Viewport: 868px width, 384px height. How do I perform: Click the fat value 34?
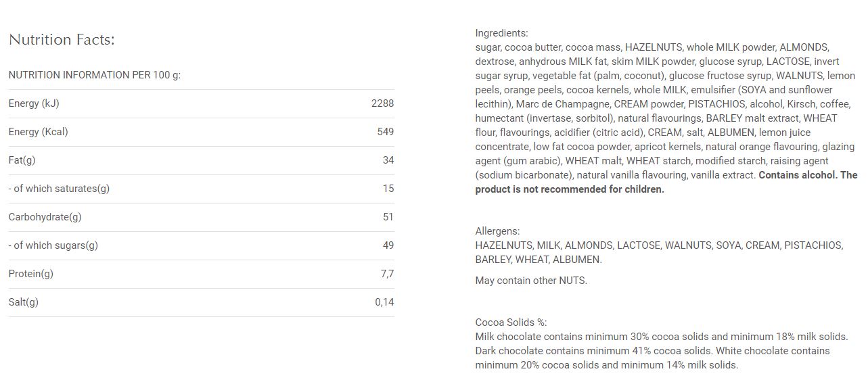point(388,160)
